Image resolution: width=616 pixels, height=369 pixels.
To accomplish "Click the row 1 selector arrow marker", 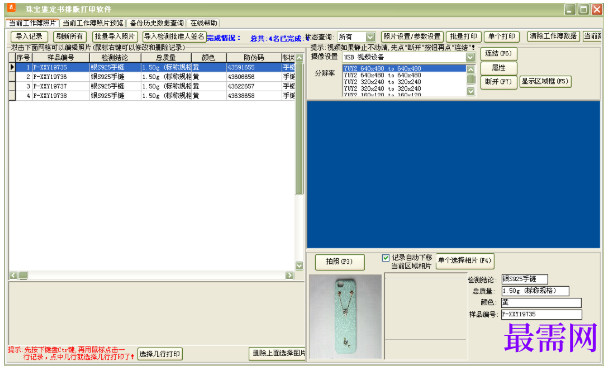I will coord(12,68).
